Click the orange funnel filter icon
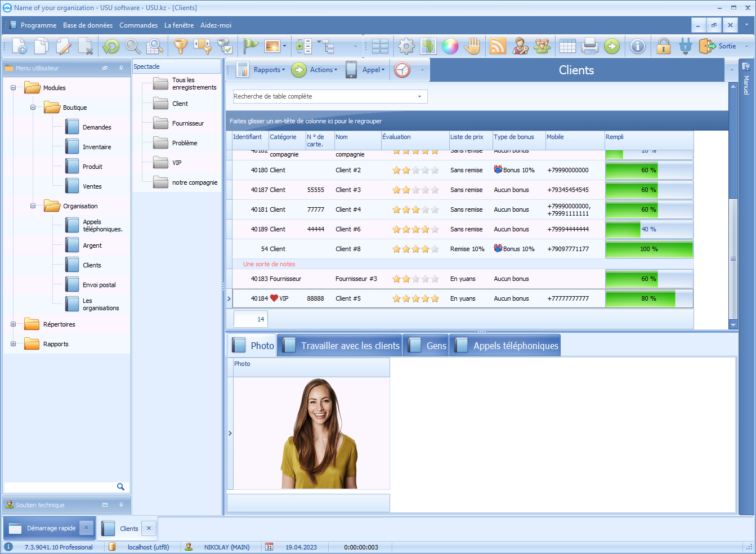This screenshot has height=554, width=756. click(180, 46)
